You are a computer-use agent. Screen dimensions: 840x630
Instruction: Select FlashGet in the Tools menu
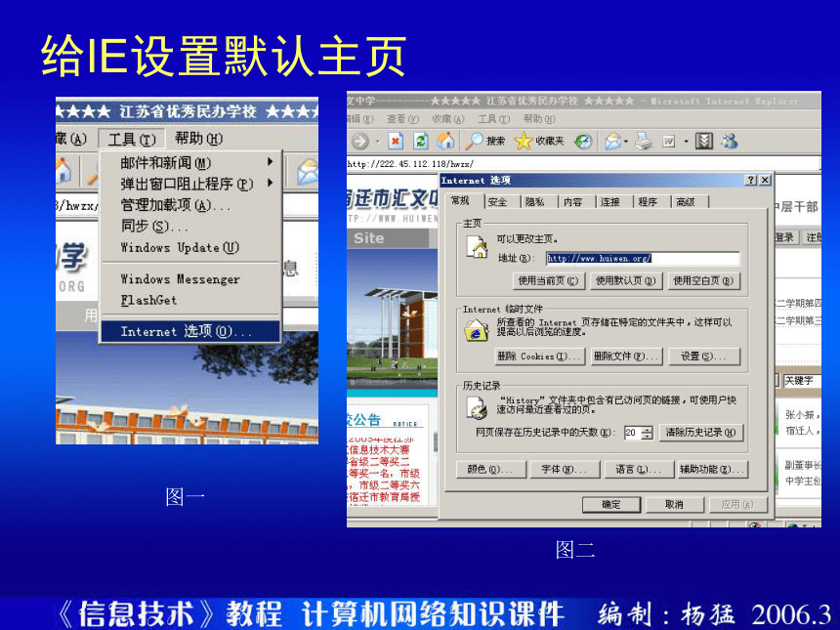click(190, 300)
